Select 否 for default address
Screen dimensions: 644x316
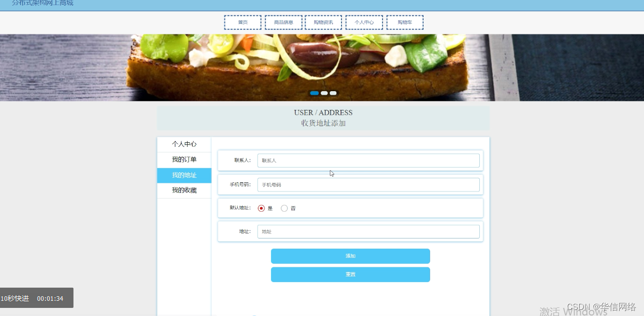pos(284,208)
